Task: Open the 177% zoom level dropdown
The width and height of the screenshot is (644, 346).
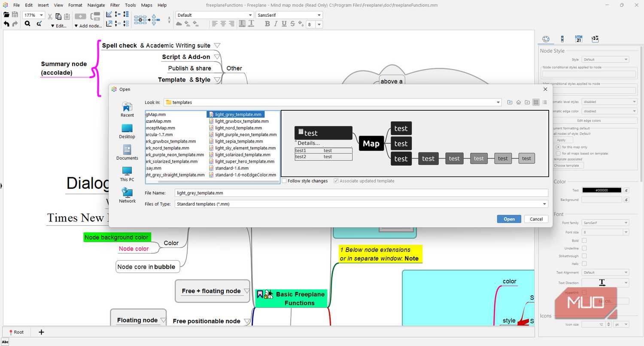Action: point(41,15)
